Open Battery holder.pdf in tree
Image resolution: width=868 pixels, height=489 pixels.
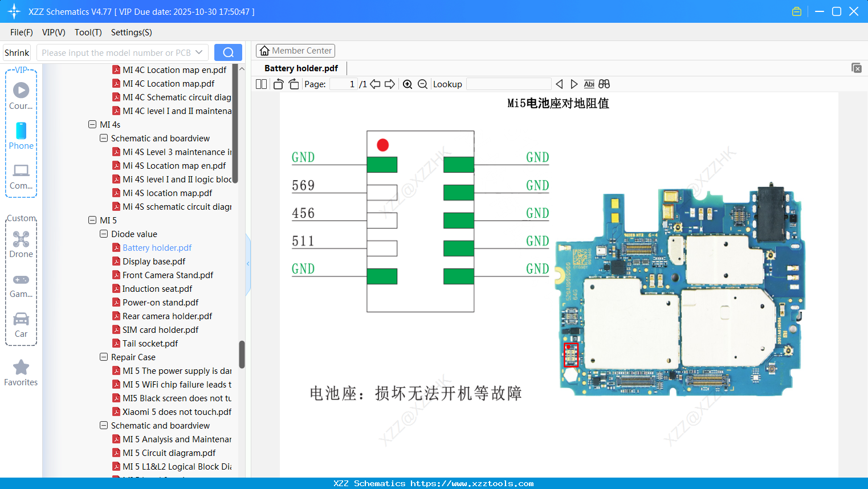[157, 247]
